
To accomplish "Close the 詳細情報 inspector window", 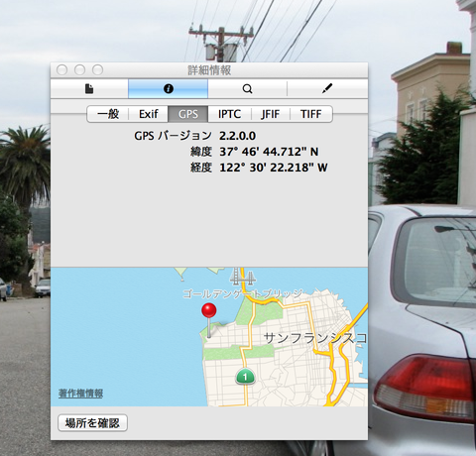I will click(x=62, y=70).
